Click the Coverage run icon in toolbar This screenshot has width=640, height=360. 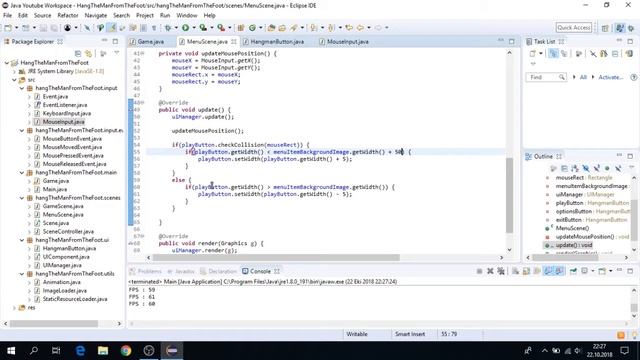[x=203, y=28]
